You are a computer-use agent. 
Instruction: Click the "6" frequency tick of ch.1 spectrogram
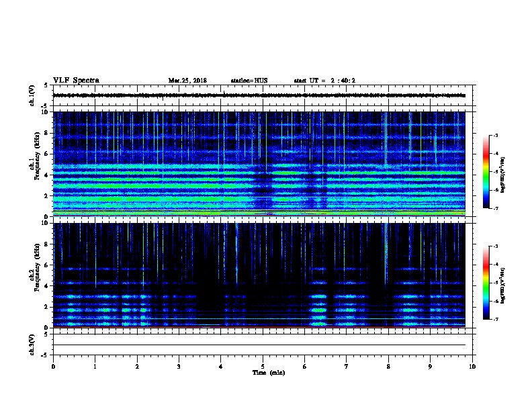(48, 154)
